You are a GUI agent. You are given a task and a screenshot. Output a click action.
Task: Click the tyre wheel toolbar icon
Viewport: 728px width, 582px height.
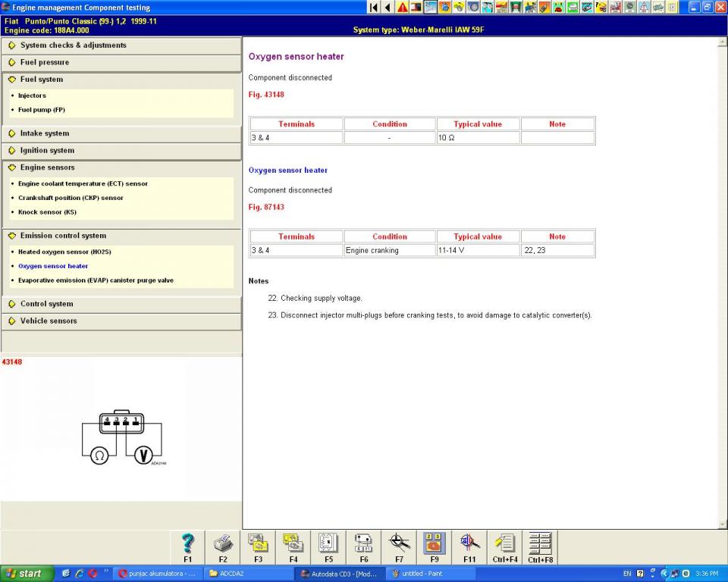pyautogui.click(x=473, y=8)
